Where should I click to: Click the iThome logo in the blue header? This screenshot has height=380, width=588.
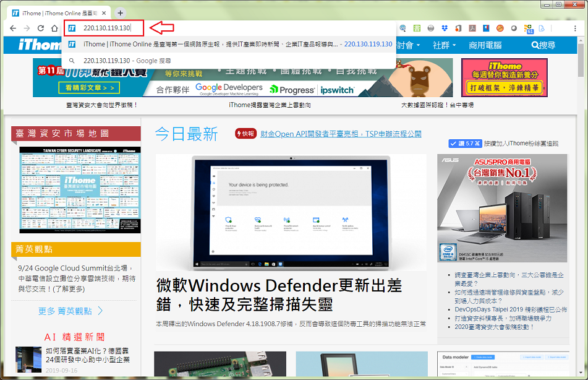point(40,45)
